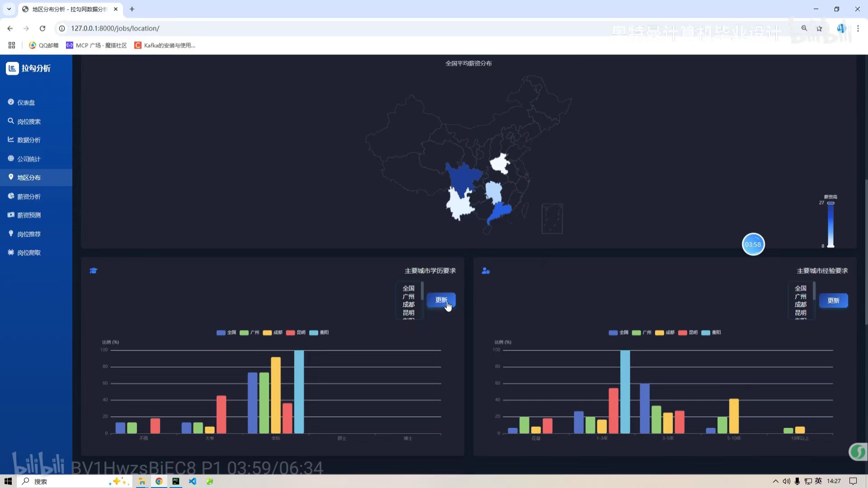Click the Sichuan province on the map
The image size is (868, 488).
(462, 176)
